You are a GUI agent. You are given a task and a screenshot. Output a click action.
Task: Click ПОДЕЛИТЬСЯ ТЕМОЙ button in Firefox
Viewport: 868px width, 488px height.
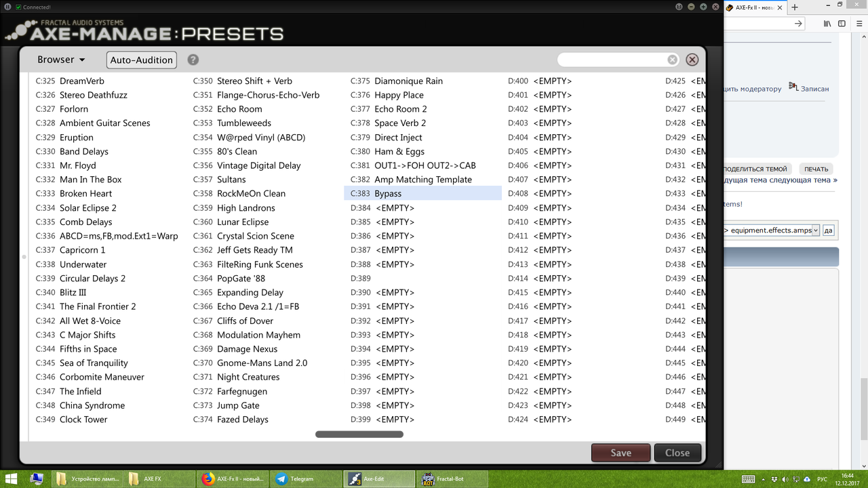click(757, 169)
